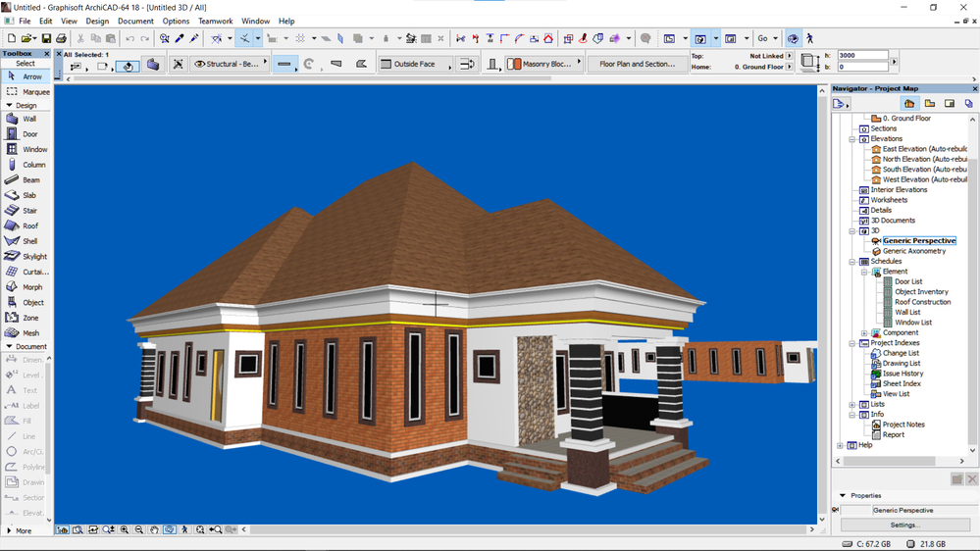Select the Wall tool in Toolbox
The height and width of the screenshot is (551, 980).
[x=25, y=119]
